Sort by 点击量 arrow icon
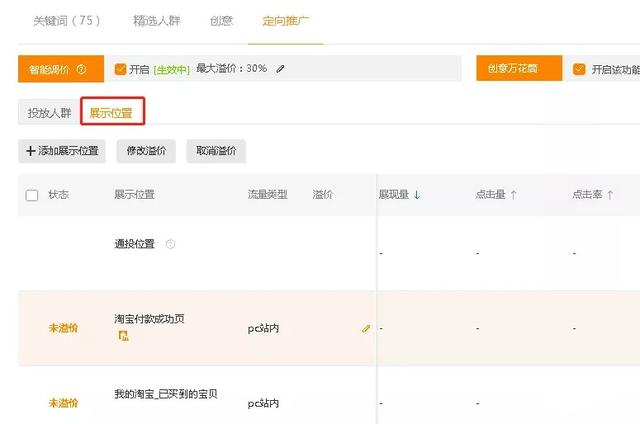The image size is (640, 424). (x=513, y=195)
